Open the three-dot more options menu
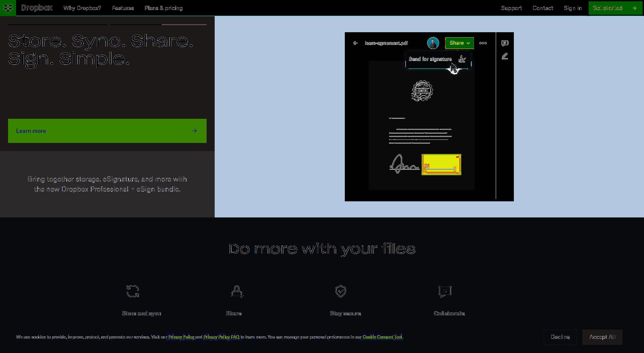 [483, 43]
